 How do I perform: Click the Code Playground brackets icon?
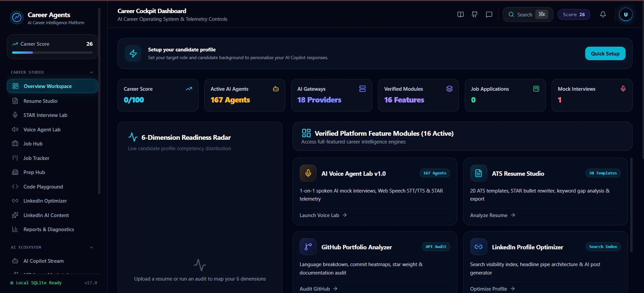tap(15, 186)
